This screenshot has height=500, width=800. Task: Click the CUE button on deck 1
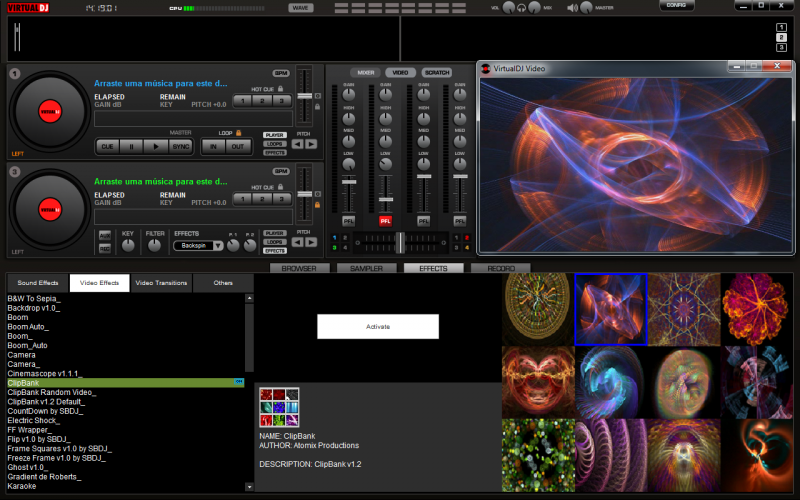[x=107, y=146]
